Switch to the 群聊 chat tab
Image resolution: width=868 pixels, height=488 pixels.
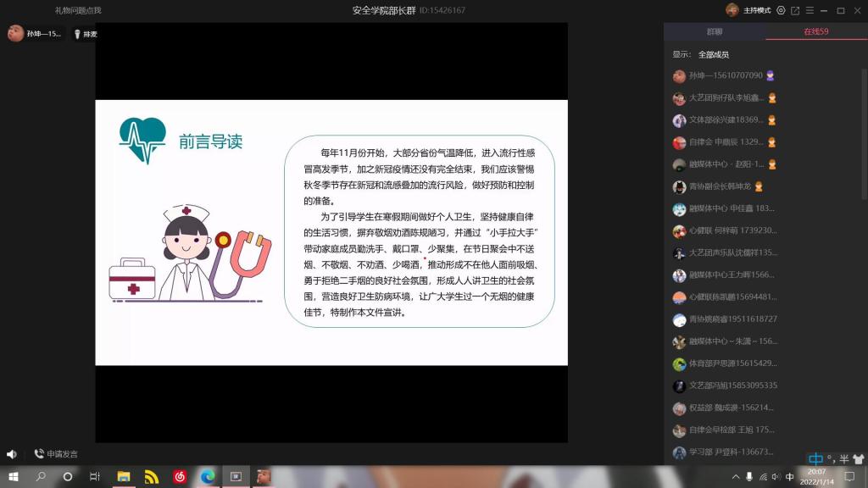(715, 32)
